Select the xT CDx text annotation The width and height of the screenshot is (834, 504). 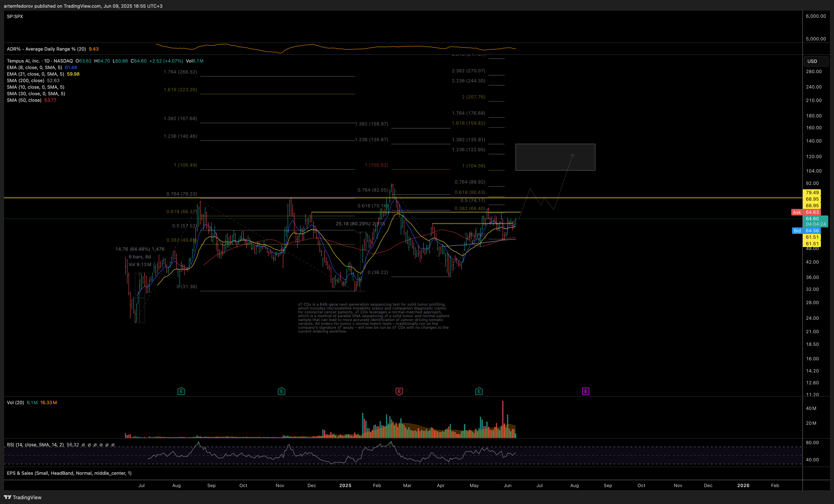374,318
